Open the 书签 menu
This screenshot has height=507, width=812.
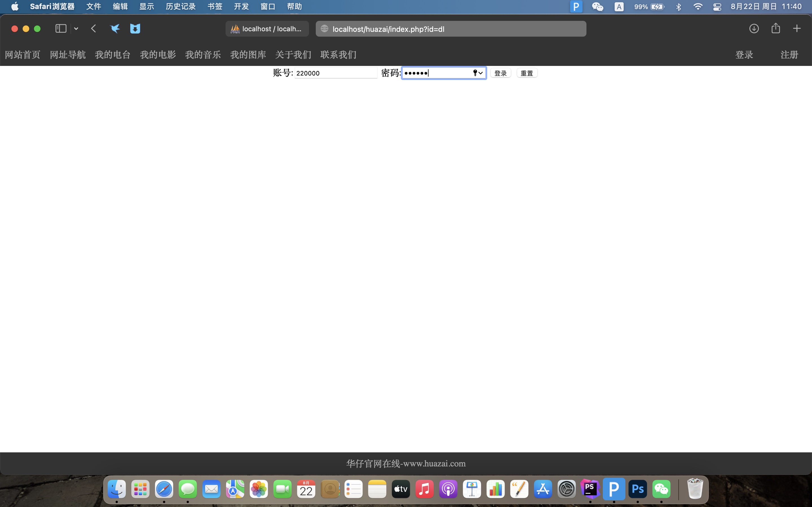coord(215,6)
